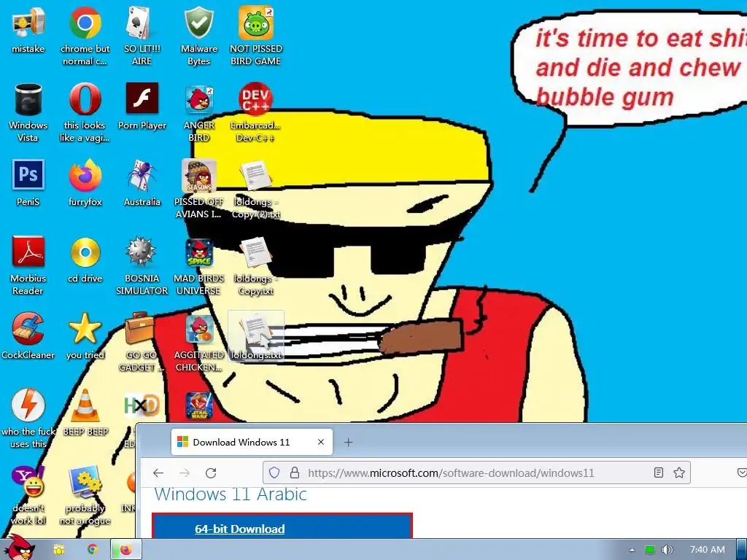Select the "Download Windows 11" browser tab

[252, 442]
